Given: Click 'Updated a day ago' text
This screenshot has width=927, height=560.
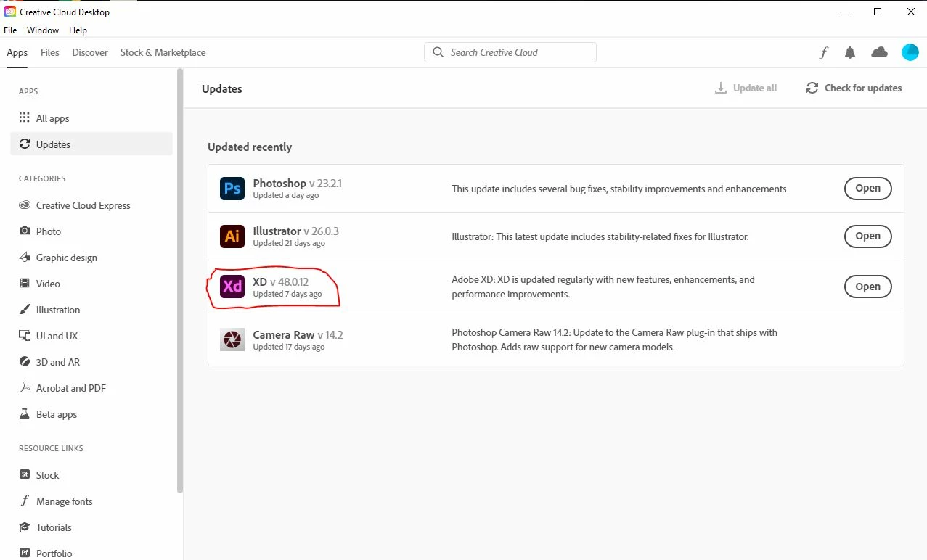Looking at the screenshot, I should pyautogui.click(x=286, y=196).
